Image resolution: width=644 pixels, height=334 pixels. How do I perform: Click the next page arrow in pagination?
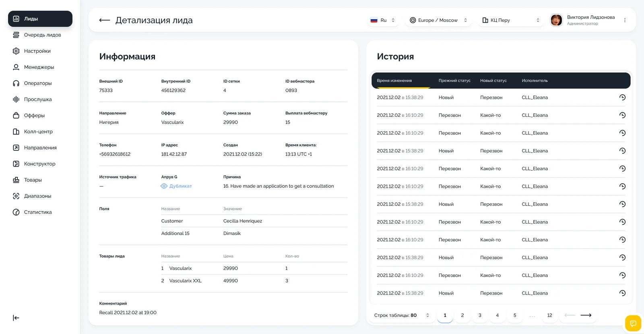point(586,315)
